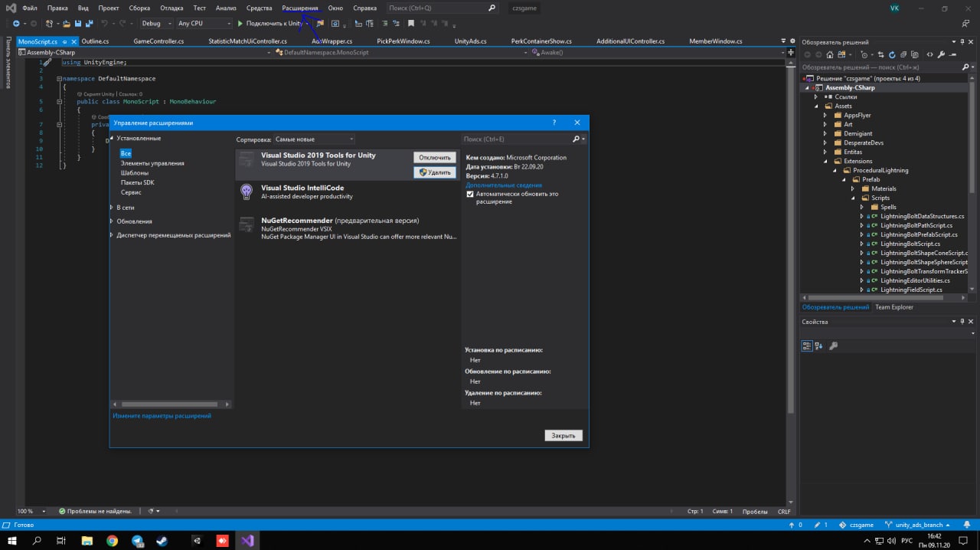Click the Collapse All icon in Solution Explorer
Viewport: 980px width, 550px height.
903,55
